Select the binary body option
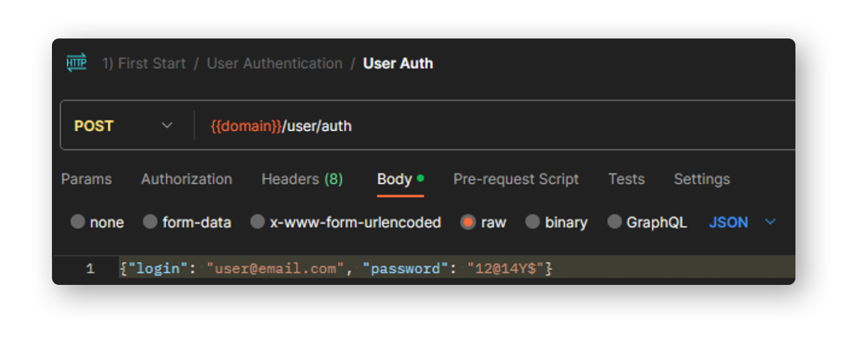Image resolution: width=868 pixels, height=349 pixels. pyautogui.click(x=532, y=222)
